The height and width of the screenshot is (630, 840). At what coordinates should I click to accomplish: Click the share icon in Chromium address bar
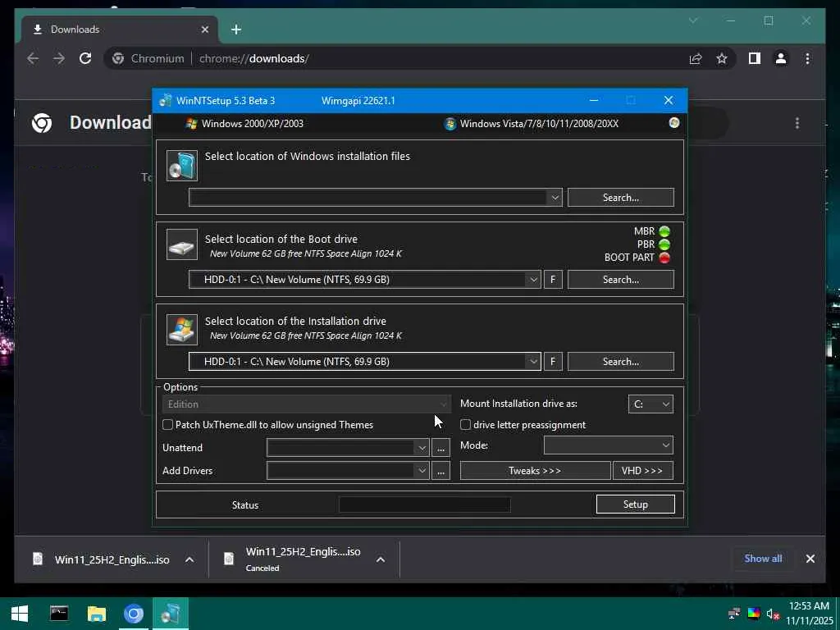(x=696, y=58)
